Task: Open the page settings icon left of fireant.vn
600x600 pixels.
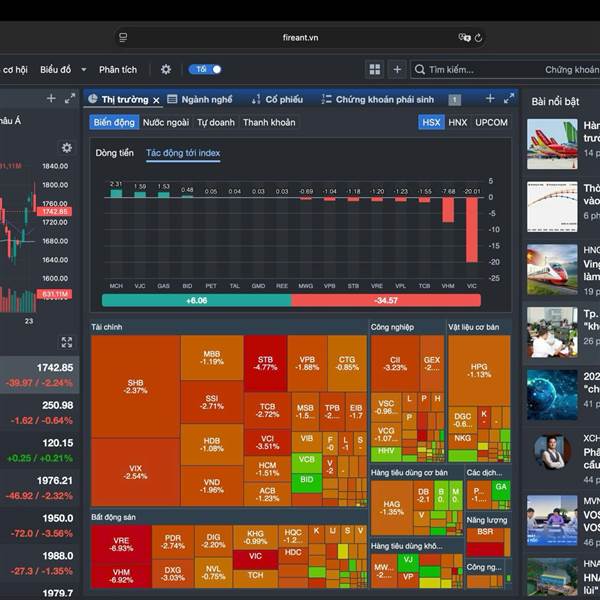Action: [123, 38]
